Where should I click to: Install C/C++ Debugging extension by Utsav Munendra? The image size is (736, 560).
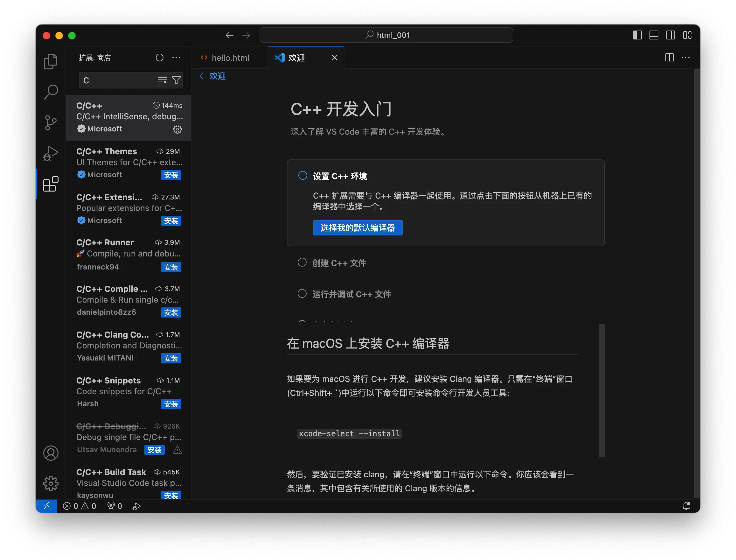coord(154,450)
